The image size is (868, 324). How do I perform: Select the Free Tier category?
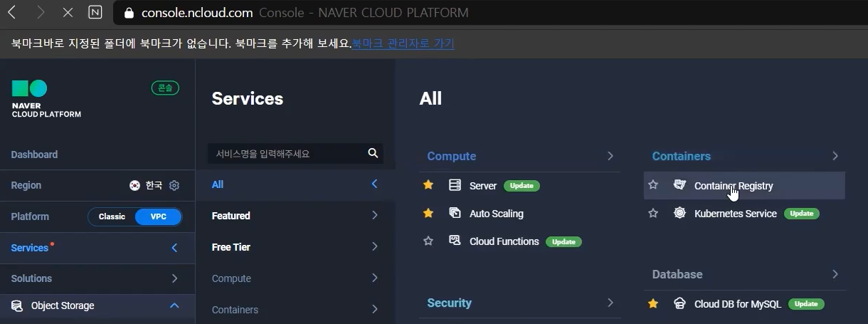coord(295,247)
